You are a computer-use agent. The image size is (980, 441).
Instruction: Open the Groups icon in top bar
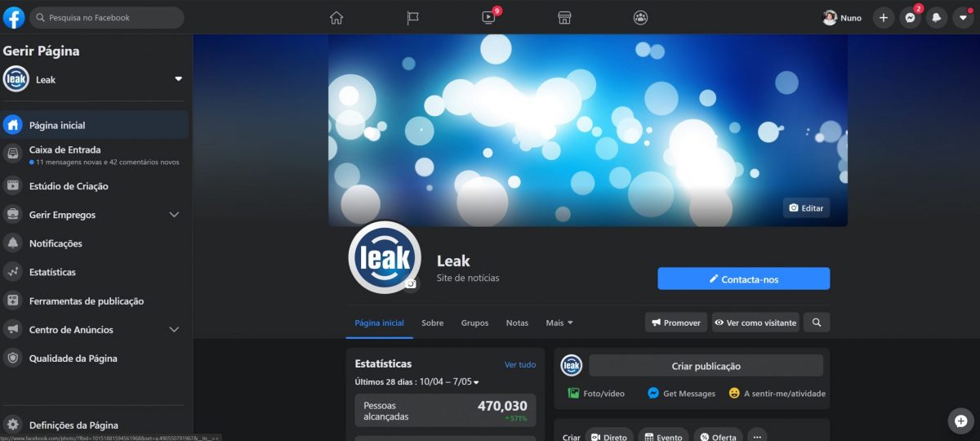640,17
